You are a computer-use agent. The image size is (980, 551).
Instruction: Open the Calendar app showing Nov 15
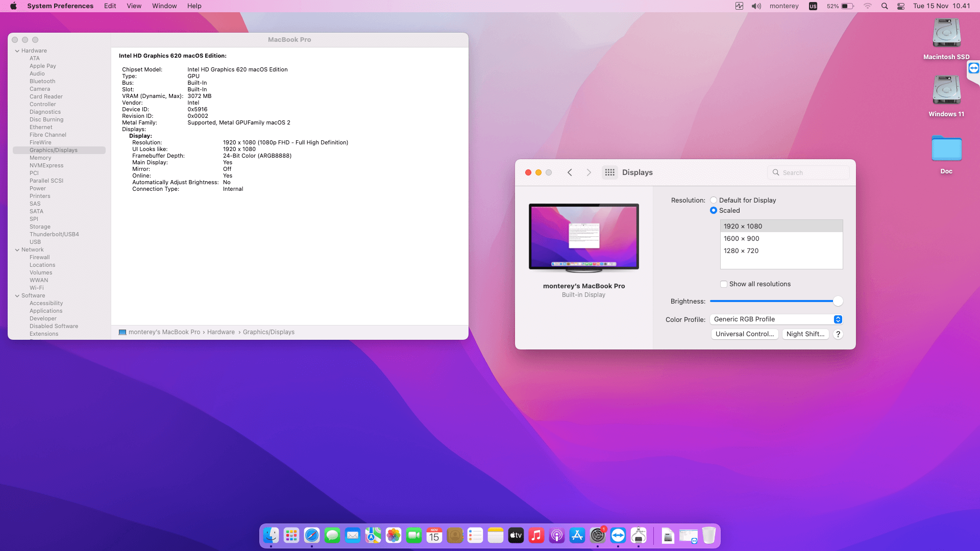coord(434,535)
